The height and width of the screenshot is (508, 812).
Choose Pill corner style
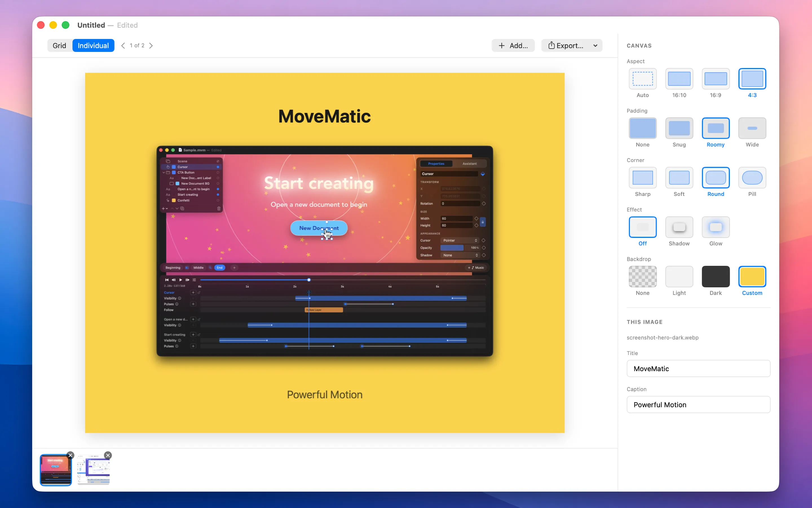[752, 178]
